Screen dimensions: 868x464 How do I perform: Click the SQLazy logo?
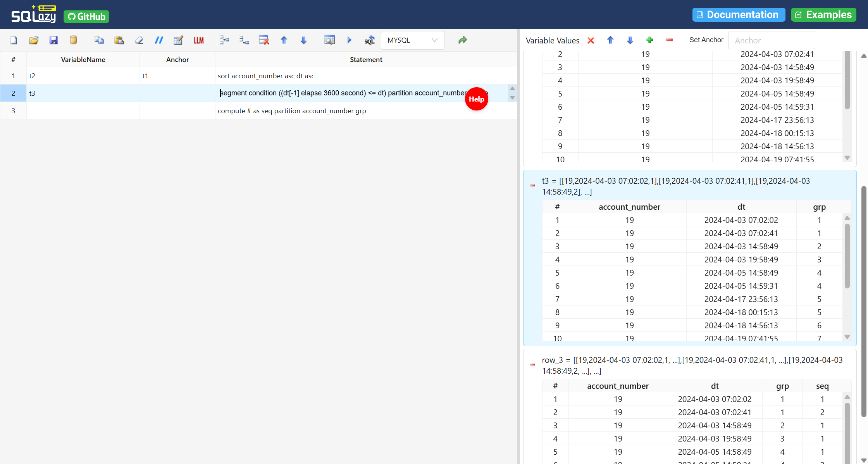[33, 14]
